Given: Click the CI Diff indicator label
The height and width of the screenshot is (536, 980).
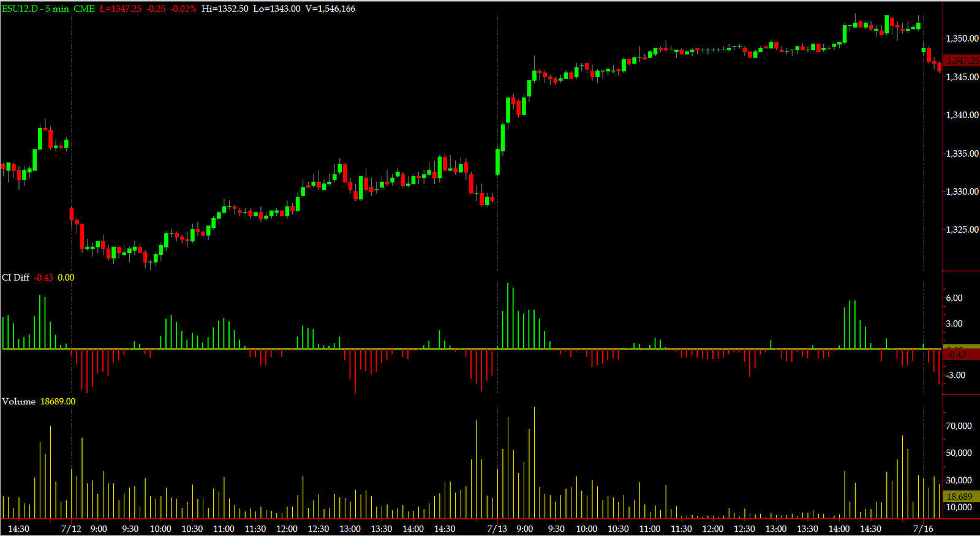Looking at the screenshot, I should coord(16,277).
